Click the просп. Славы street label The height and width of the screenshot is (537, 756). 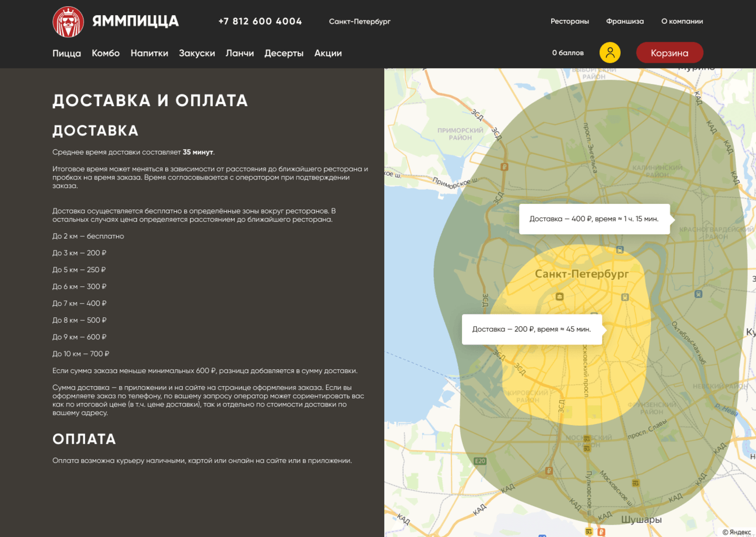pos(647,428)
